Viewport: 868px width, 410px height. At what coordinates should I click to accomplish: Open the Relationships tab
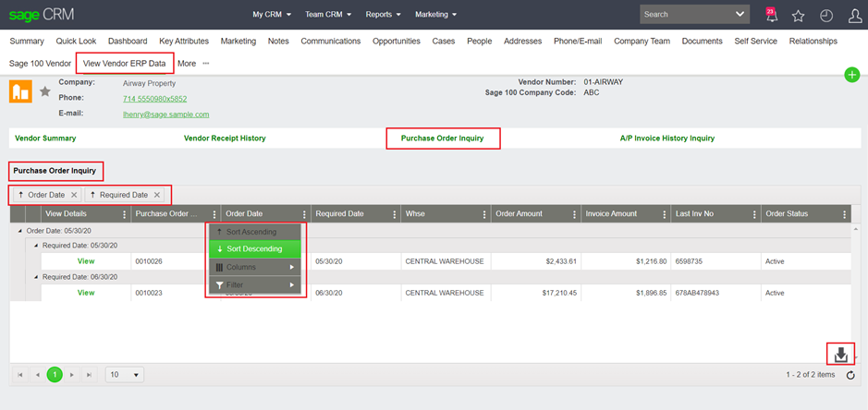click(813, 41)
